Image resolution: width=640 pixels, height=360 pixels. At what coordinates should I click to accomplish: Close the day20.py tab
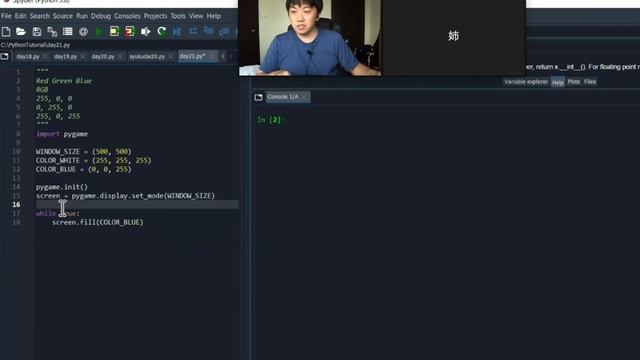(x=120, y=56)
